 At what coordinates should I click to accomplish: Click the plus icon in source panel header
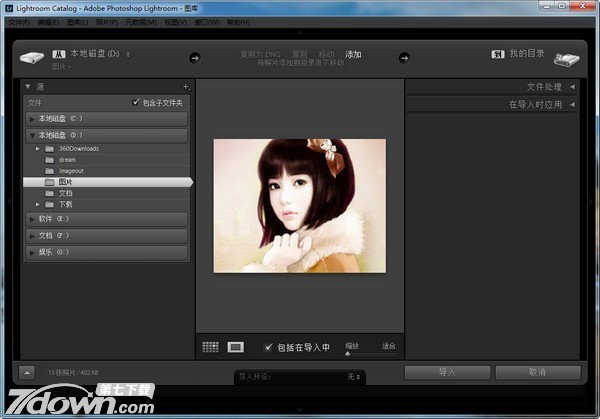click(185, 87)
